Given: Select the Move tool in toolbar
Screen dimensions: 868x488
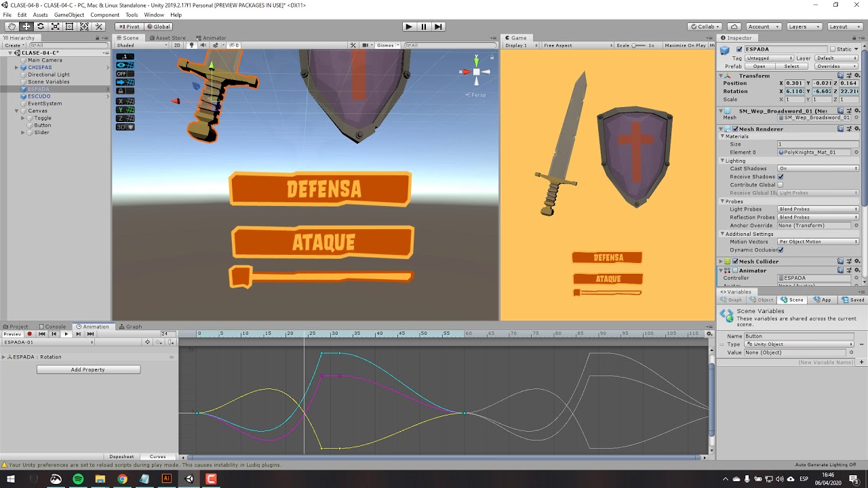Looking at the screenshot, I should 26,26.
